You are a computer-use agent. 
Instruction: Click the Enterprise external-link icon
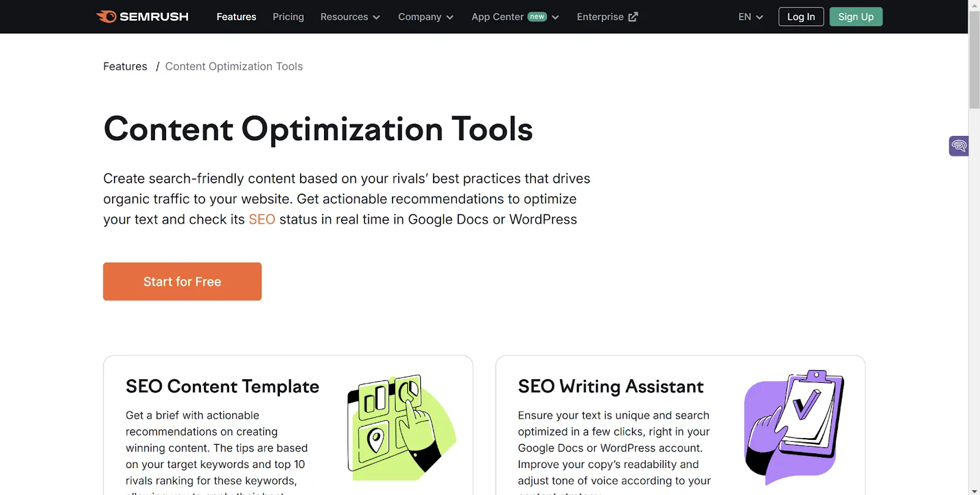[x=633, y=17]
